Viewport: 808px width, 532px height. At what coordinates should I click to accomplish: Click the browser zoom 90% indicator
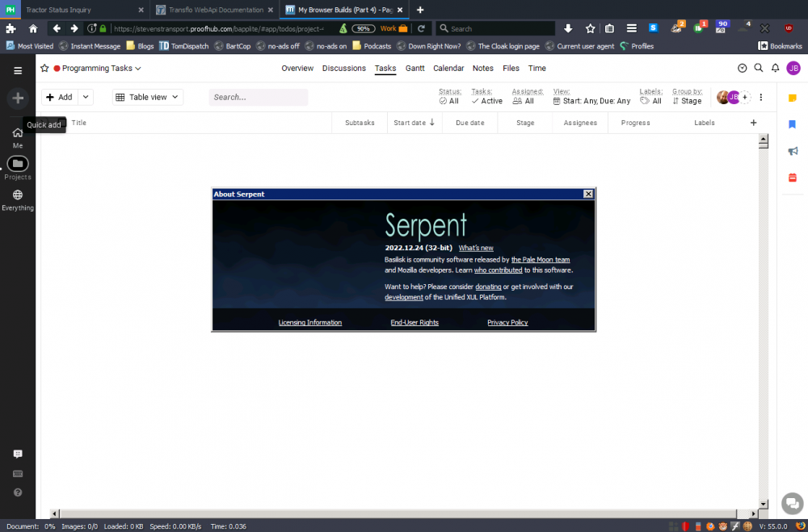tap(364, 28)
